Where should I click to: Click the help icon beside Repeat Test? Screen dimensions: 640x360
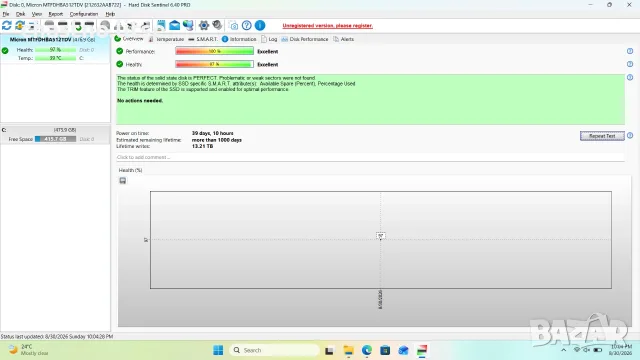click(x=630, y=136)
